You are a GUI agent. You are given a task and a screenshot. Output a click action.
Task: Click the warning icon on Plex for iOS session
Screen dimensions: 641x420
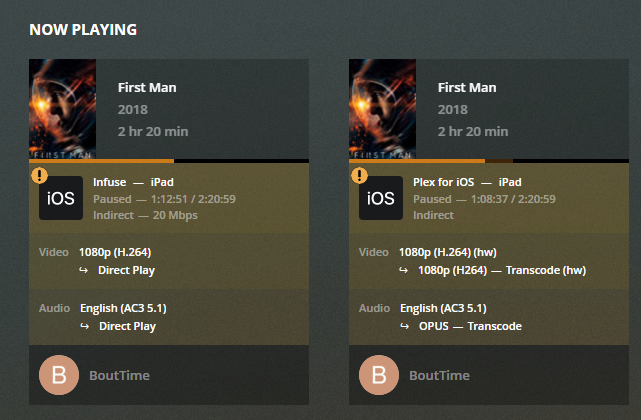(359, 176)
